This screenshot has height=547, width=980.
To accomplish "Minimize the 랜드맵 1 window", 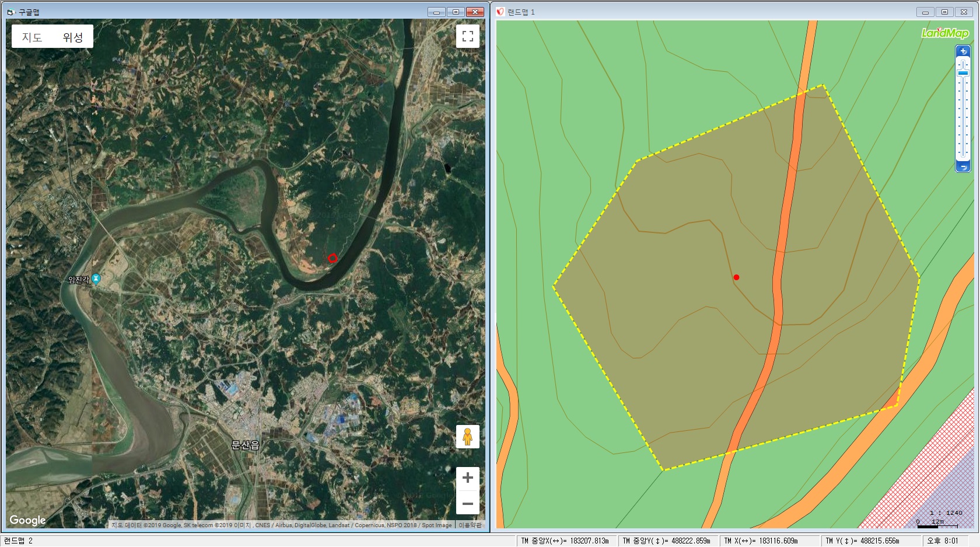I will coord(925,12).
